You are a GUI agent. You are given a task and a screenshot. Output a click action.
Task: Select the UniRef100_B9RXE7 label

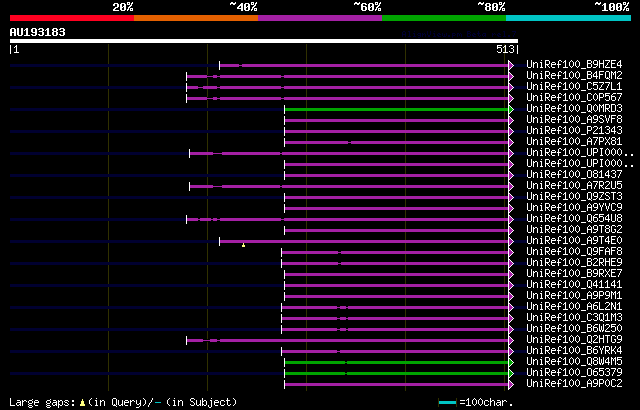pyautogui.click(x=574, y=274)
